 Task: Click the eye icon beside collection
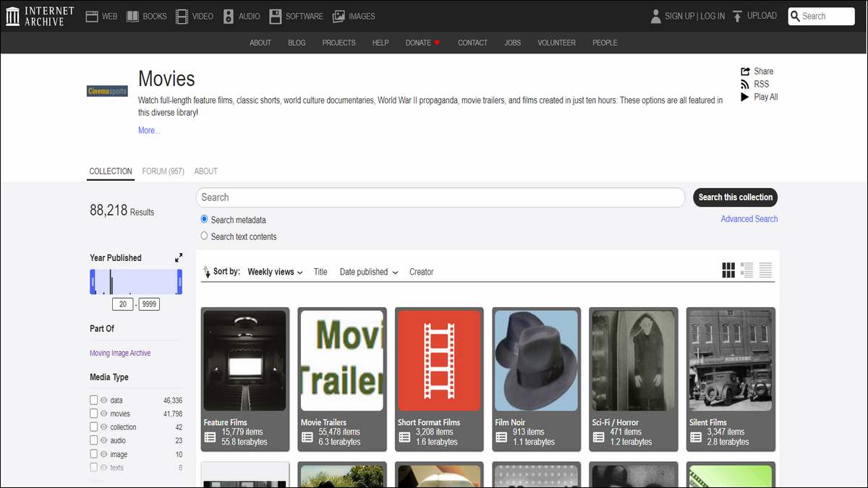[103, 427]
